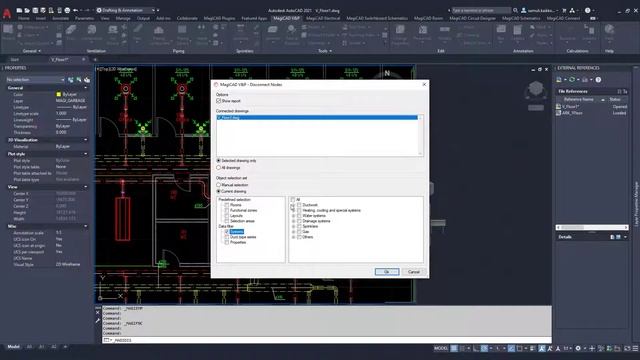Expand the Sprinklers tree node

[x=293, y=226]
